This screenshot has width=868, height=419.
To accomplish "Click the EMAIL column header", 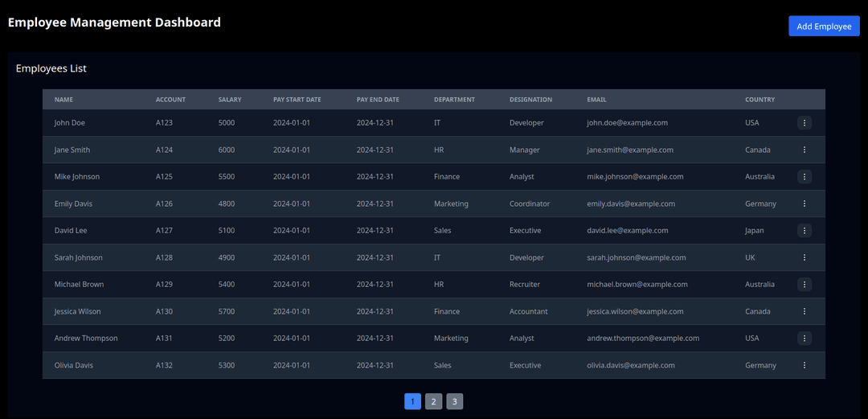I will (x=596, y=100).
